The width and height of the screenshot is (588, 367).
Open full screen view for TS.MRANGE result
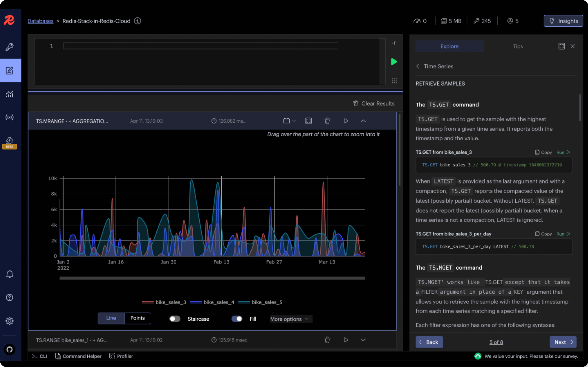click(x=308, y=121)
